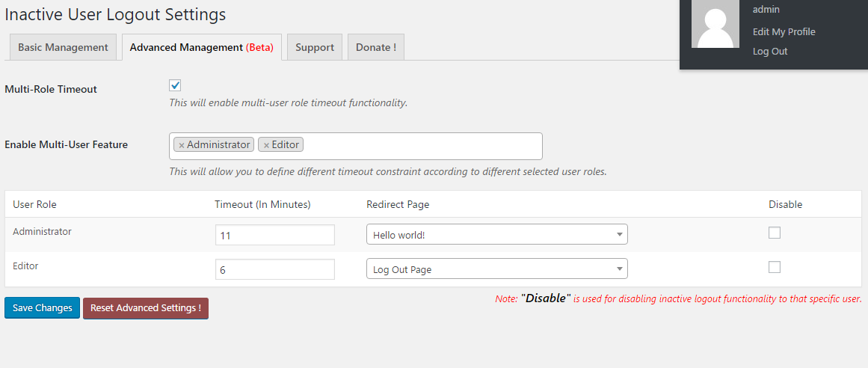Click the Administrator timeout minutes field
This screenshot has width=868, height=368.
click(x=274, y=235)
